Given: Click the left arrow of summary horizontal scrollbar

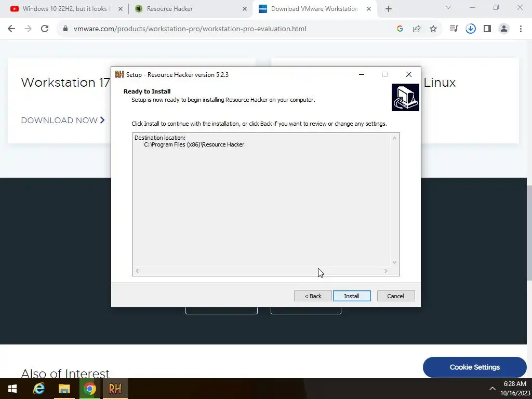Looking at the screenshot, I should pos(137,271).
